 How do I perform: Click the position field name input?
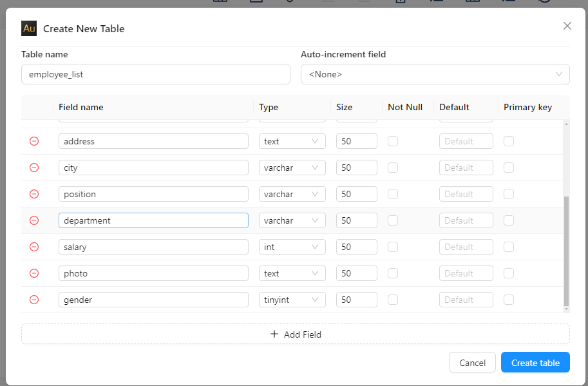pos(153,194)
